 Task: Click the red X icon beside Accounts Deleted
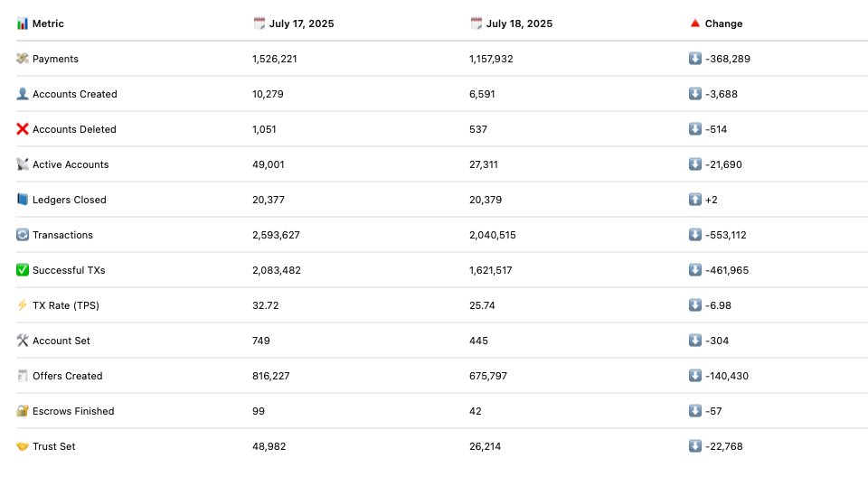22,129
